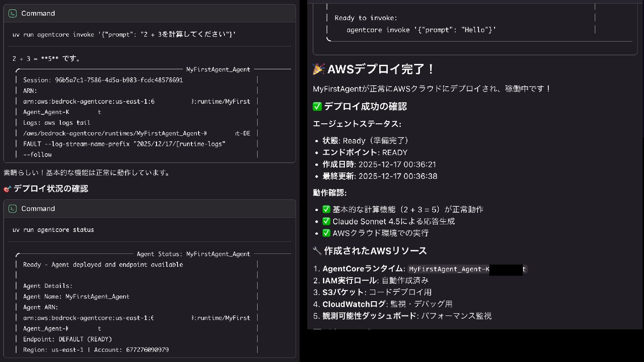The image size is (644, 362).
Task: Click the "uv run agentcore status" command text
Action: [x=53, y=230]
